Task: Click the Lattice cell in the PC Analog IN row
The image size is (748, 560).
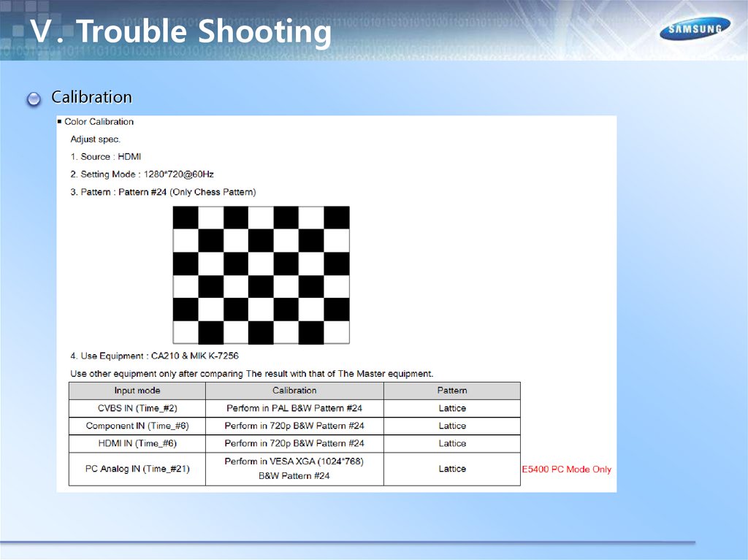Action: point(451,469)
